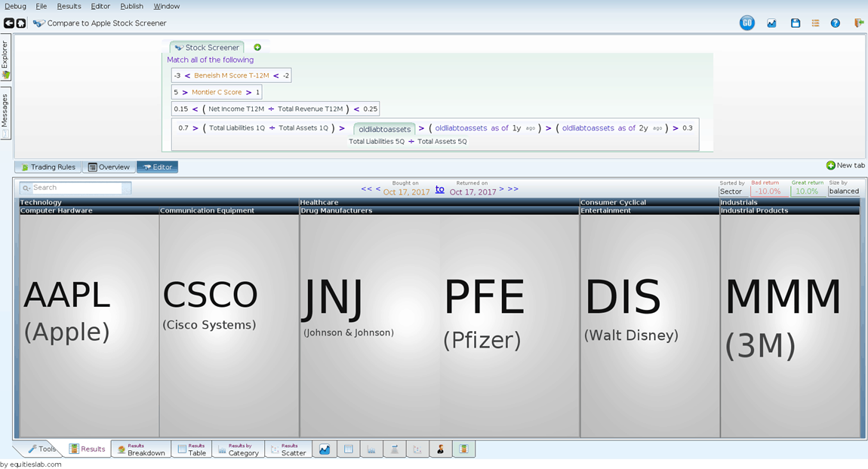The width and height of the screenshot is (868, 469).
Task: Open the Messages side panel
Action: tap(5, 113)
